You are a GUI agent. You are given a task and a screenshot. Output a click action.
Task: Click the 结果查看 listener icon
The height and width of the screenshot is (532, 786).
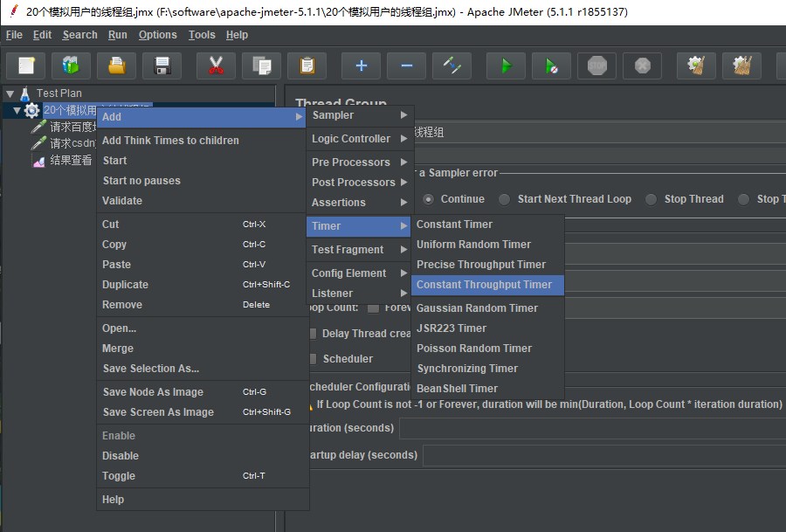tap(38, 161)
